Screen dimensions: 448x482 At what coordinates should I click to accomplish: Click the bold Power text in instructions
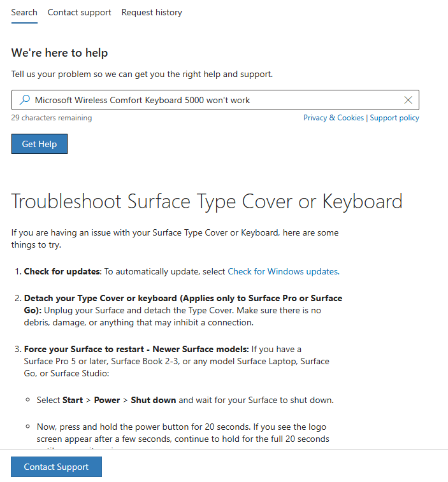(x=107, y=400)
